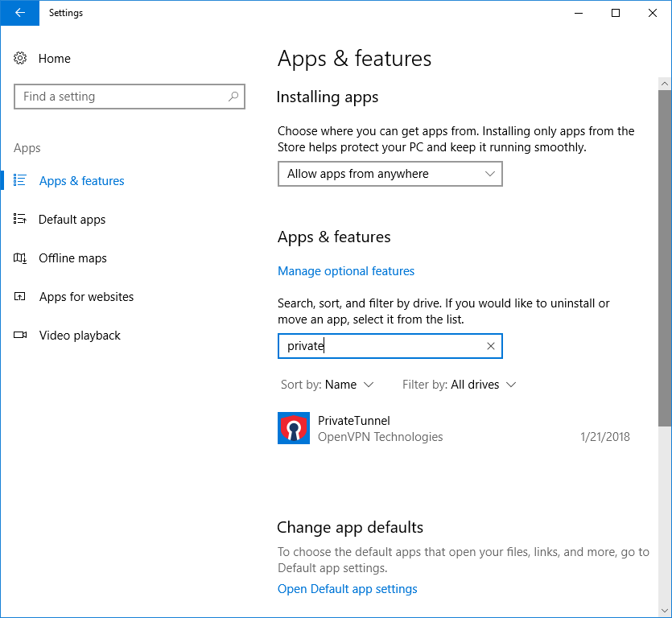
Task: Select Apps & features in sidebar
Action: pyautogui.click(x=82, y=181)
